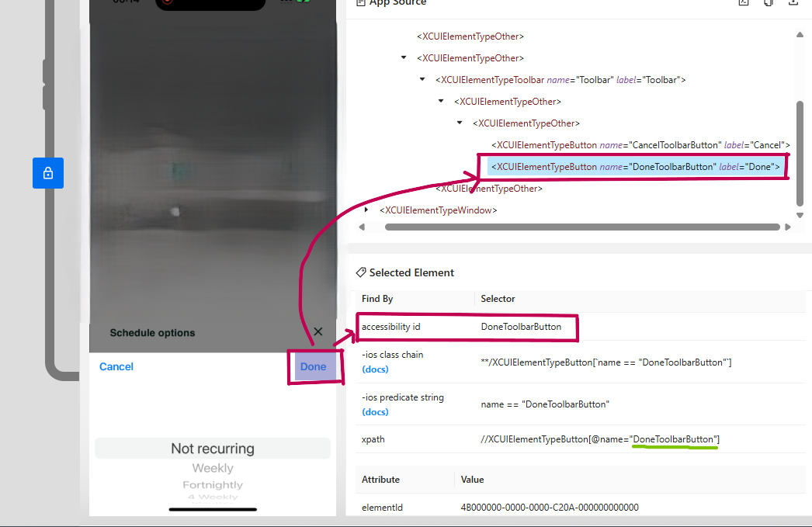Click the 'Schedule options' title on phone
812x527 pixels.
[x=152, y=333]
